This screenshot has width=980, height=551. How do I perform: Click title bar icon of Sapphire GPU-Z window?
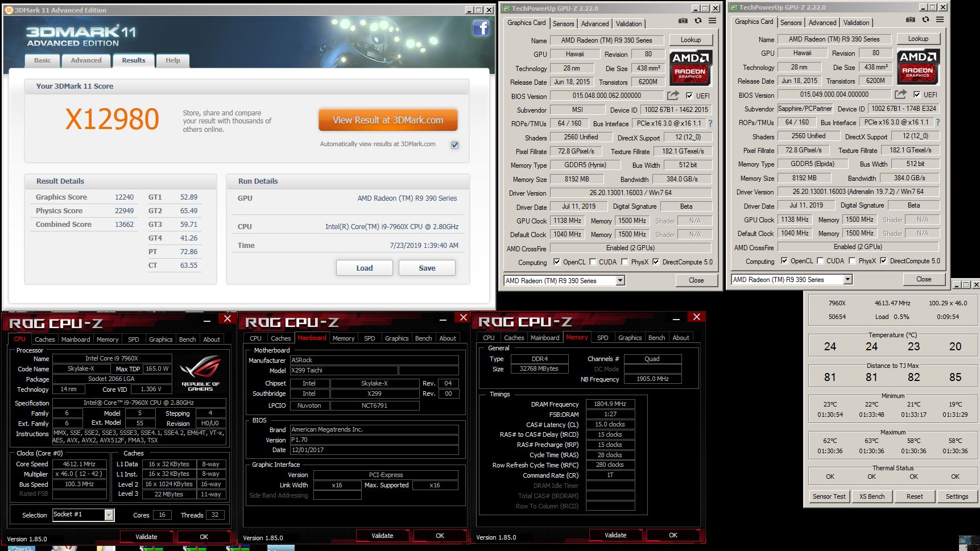tap(733, 7)
